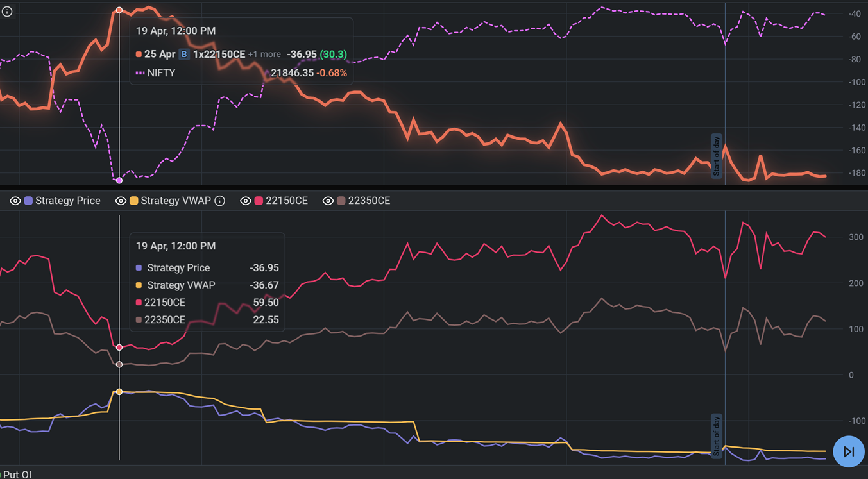
Task: Click the pink 22150CE point at crosshair
Action: [119, 348]
